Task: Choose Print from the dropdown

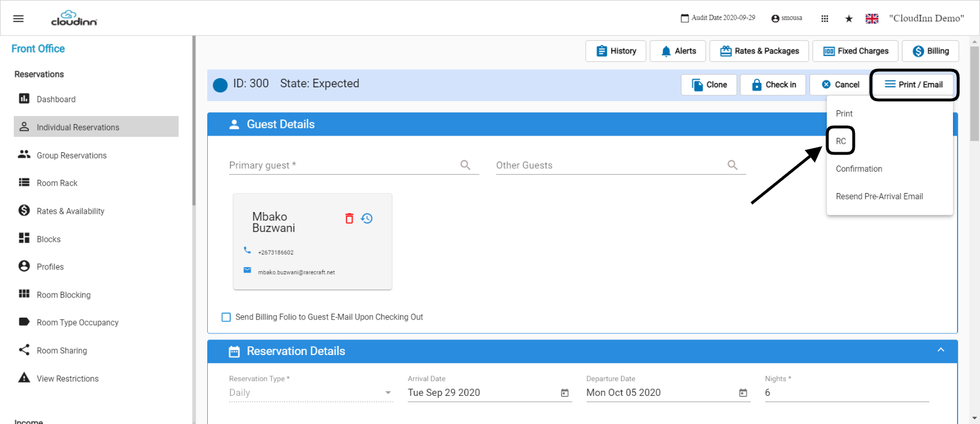Action: [x=890, y=114]
